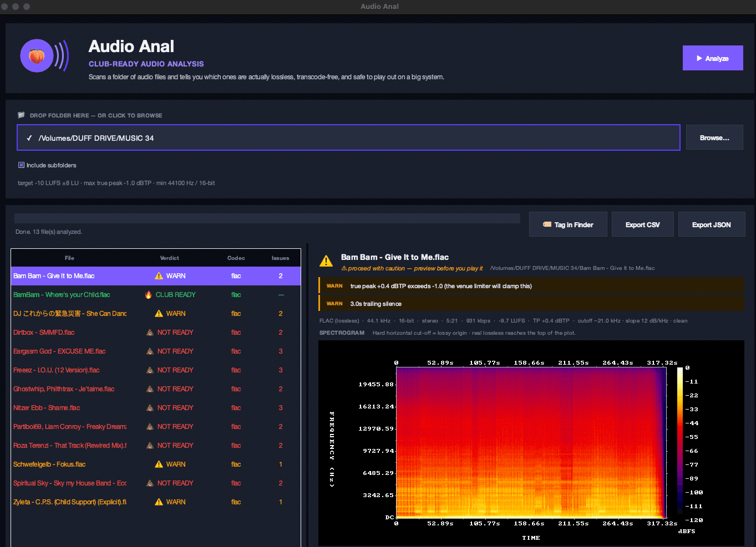Click the NOT READY icon in the Freeez - I.O.U. row
Viewport: 756px width, 547px height.
point(150,370)
